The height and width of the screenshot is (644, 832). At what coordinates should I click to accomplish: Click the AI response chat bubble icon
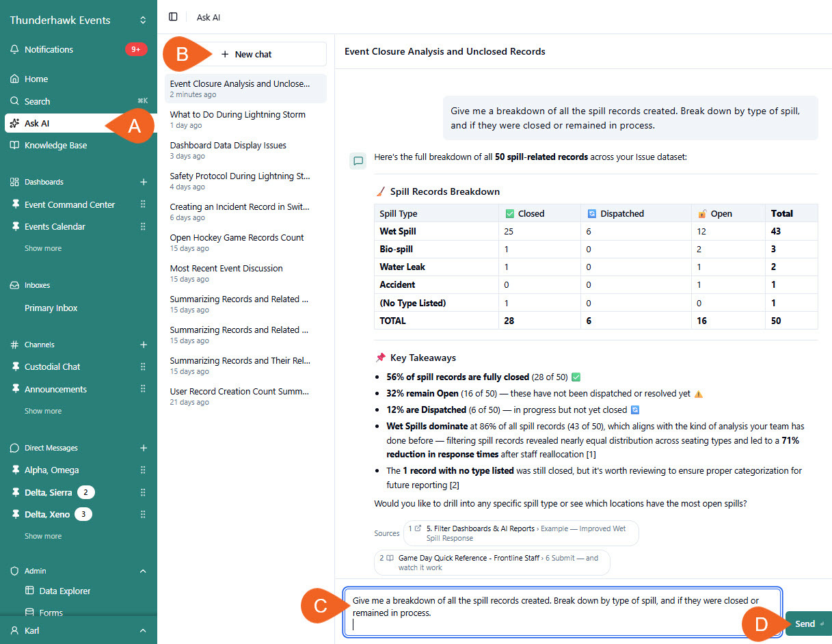358,161
